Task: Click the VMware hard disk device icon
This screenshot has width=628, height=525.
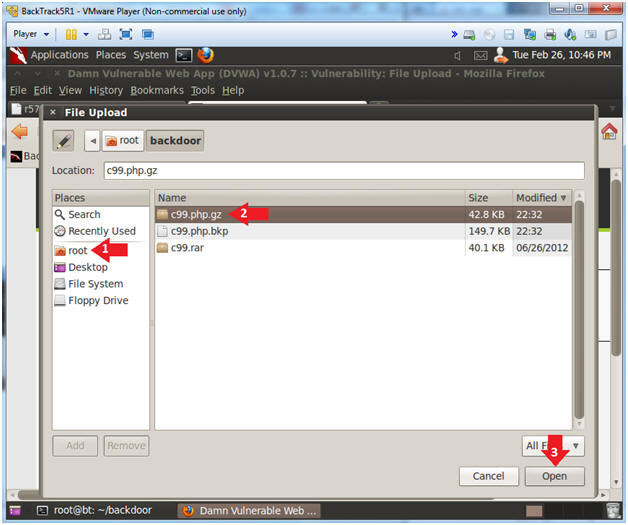Action: [469, 35]
